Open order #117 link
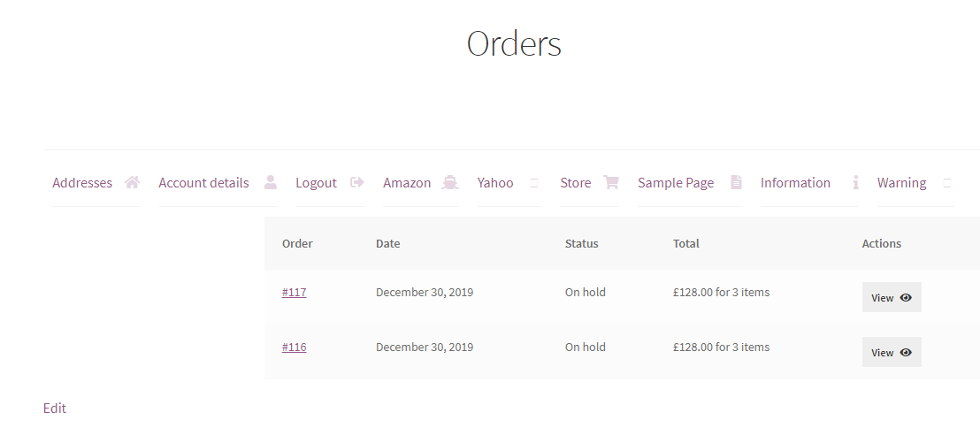This screenshot has width=980, height=443. pyautogui.click(x=294, y=293)
